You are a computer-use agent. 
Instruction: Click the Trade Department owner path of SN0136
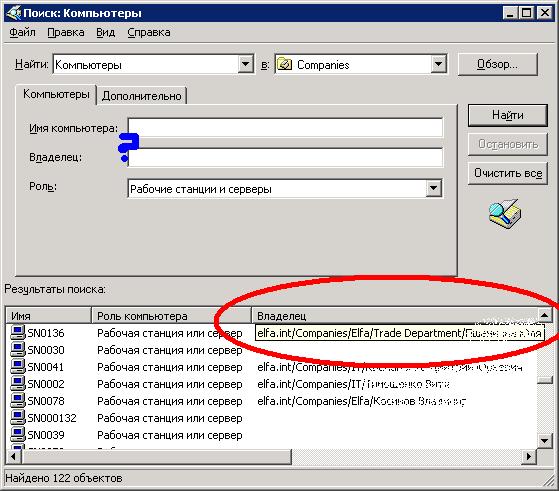tap(400, 333)
